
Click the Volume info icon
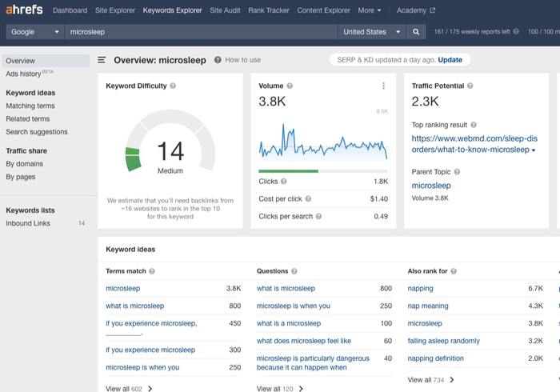point(290,86)
